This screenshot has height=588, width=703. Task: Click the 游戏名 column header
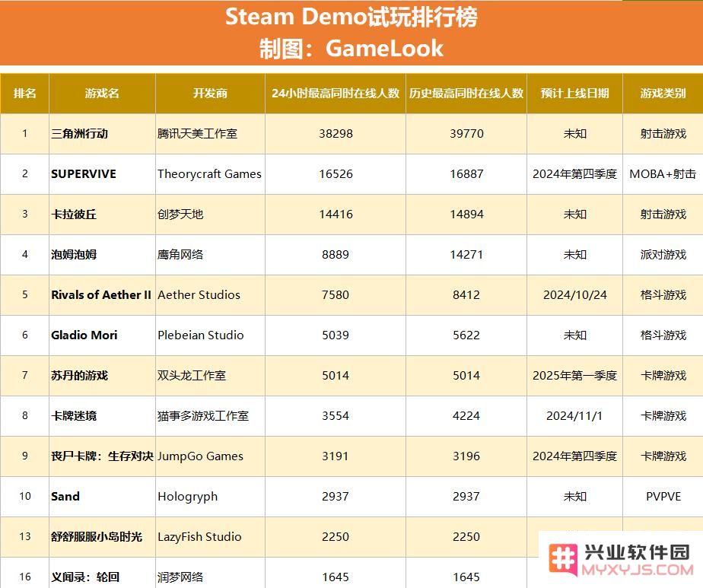coord(102,94)
